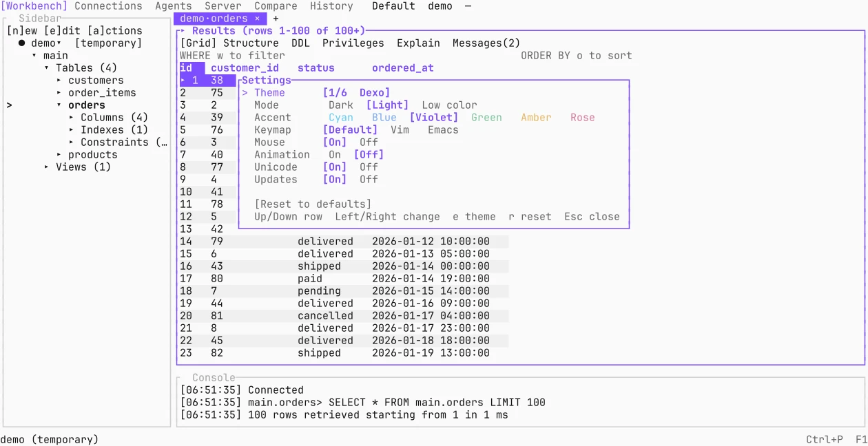The width and height of the screenshot is (868, 446).
Task: Turn Updates setting Off
Action: click(x=369, y=180)
